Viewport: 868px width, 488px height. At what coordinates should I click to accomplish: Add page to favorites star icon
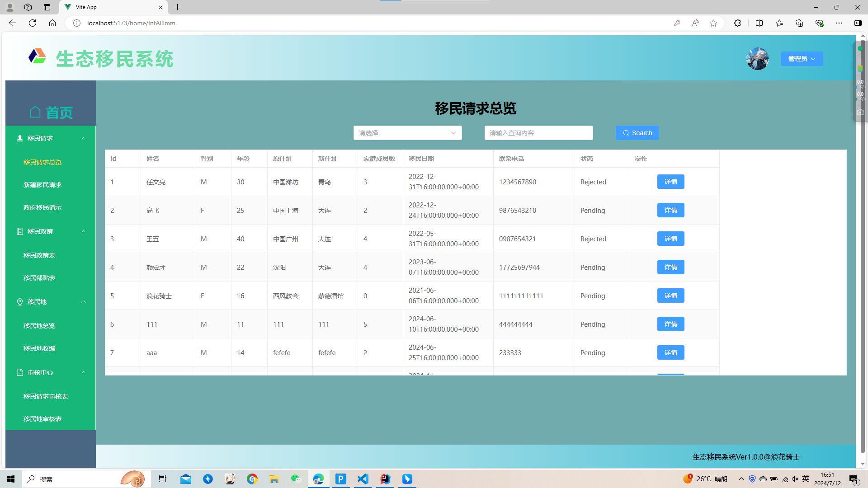tap(713, 23)
